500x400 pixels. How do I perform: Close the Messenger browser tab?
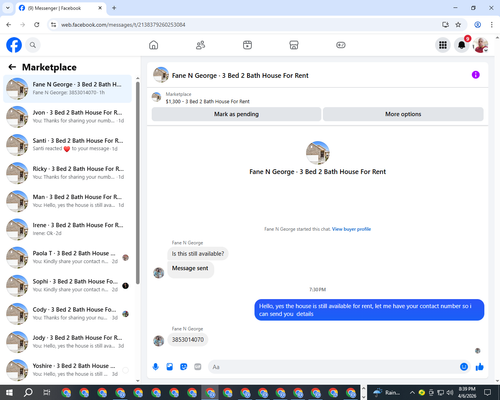(100, 8)
